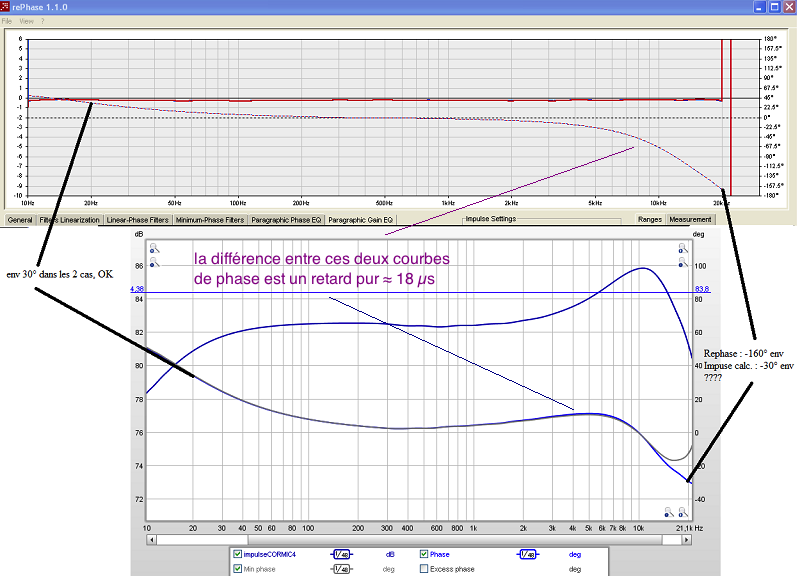Toggle the Min phase trace checkbox
The width and height of the screenshot is (800, 576).
point(237,568)
